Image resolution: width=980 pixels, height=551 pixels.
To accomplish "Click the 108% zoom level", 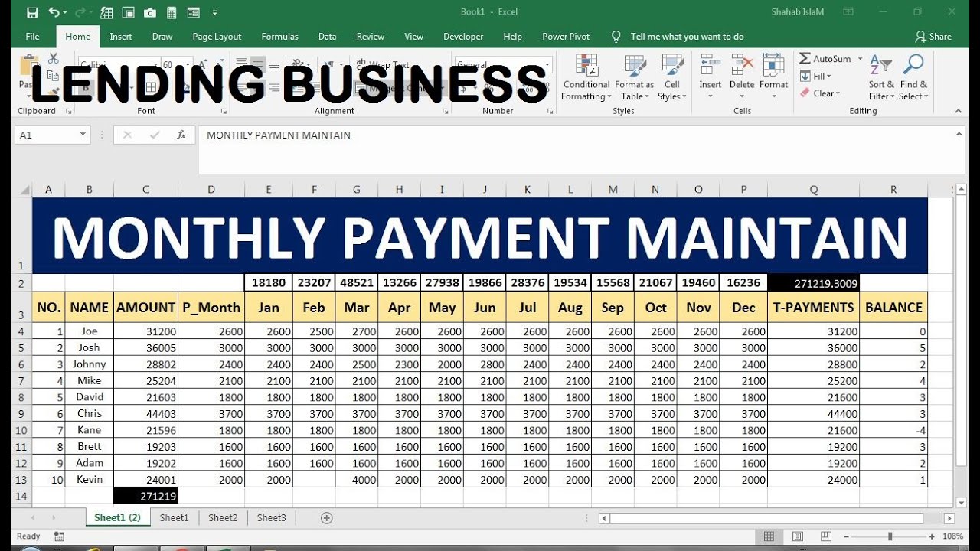I will (x=954, y=536).
